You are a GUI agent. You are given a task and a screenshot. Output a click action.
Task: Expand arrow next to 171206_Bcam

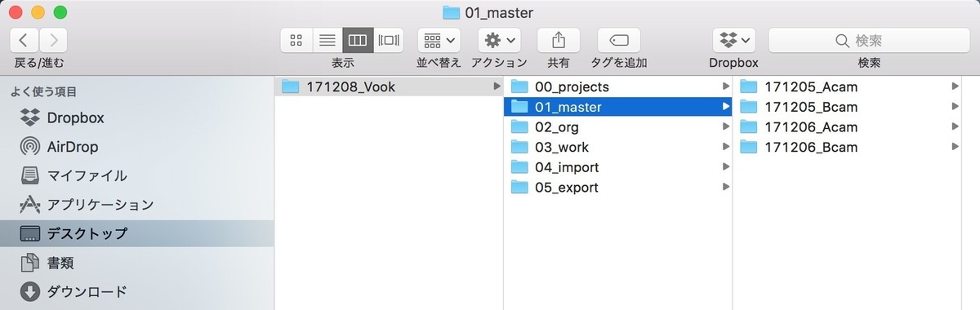click(x=955, y=147)
